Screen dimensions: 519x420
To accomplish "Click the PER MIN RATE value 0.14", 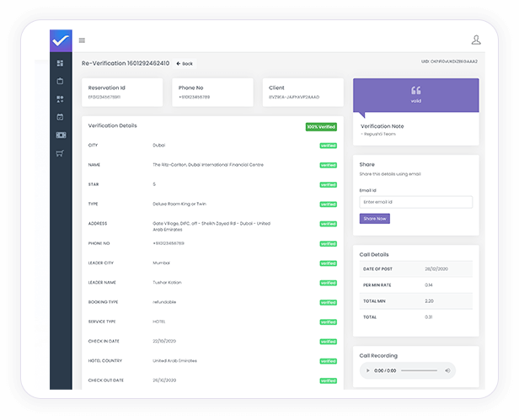I will (429, 285).
